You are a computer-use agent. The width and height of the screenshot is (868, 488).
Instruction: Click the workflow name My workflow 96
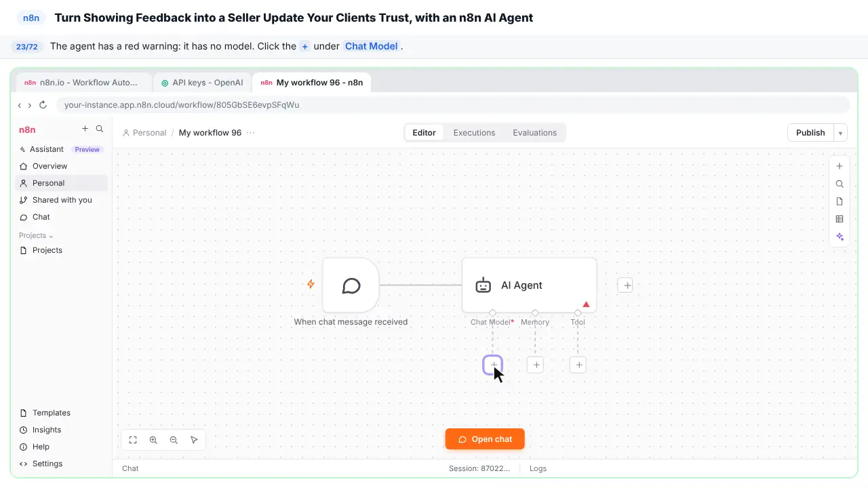[210, 133]
